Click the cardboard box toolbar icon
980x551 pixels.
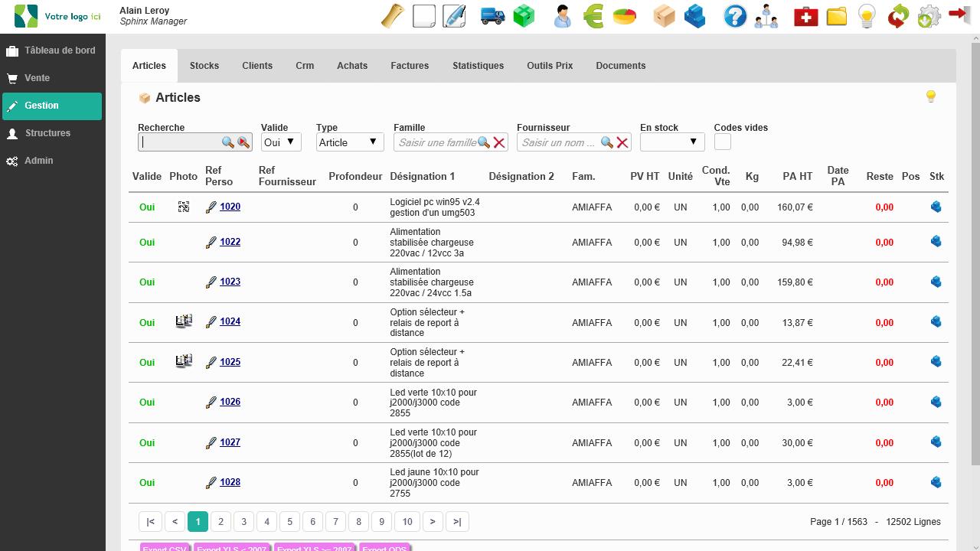[664, 16]
